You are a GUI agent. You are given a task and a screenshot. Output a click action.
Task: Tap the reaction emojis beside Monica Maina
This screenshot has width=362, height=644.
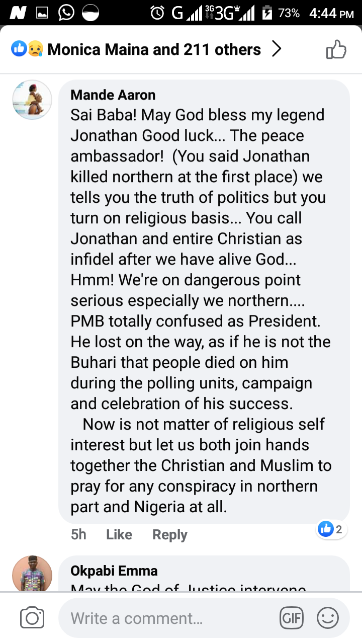point(27,49)
